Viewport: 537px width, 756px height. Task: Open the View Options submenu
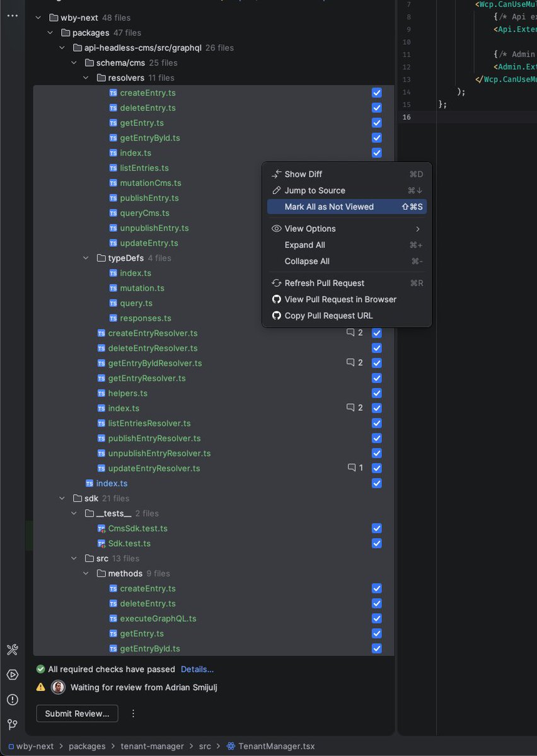tap(347, 229)
